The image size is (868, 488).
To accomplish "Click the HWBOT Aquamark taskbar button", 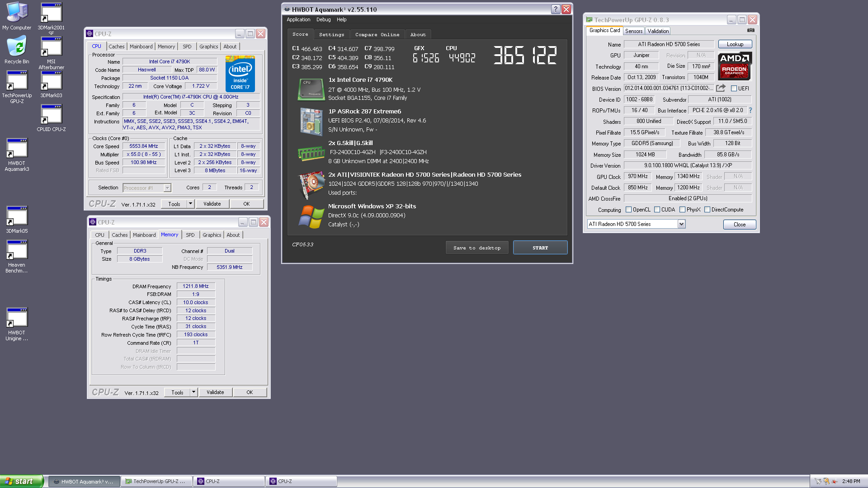I will [x=84, y=481].
